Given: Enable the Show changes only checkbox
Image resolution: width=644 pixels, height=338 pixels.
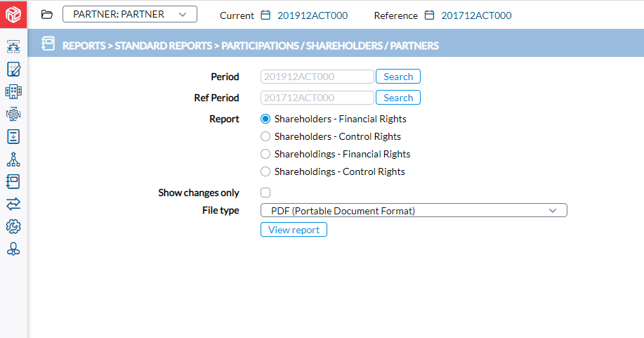Looking at the screenshot, I should tap(265, 193).
